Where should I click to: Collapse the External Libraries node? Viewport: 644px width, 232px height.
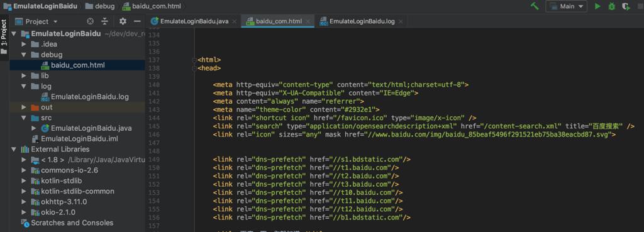pos(14,149)
